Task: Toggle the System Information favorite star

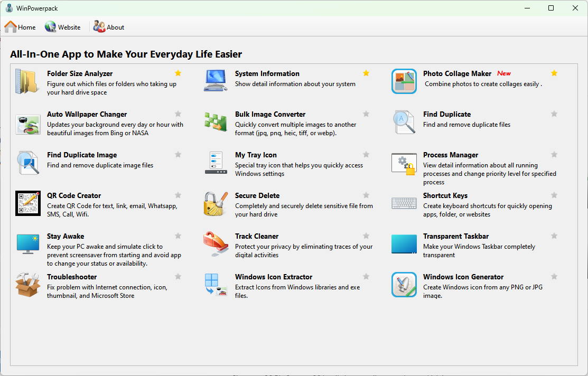Action: click(366, 73)
